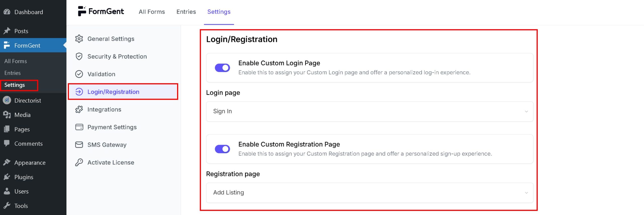Click the Payment Settings card icon
The image size is (644, 215).
click(x=79, y=127)
